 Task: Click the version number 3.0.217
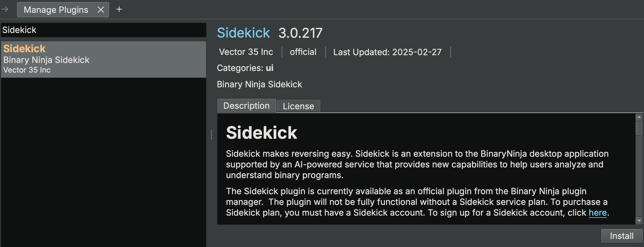click(300, 33)
